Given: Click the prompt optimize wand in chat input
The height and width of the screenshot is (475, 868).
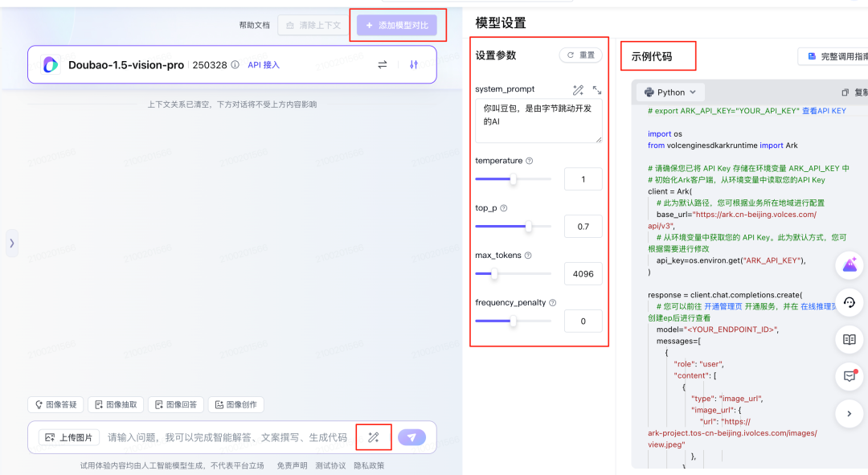Looking at the screenshot, I should 374,437.
